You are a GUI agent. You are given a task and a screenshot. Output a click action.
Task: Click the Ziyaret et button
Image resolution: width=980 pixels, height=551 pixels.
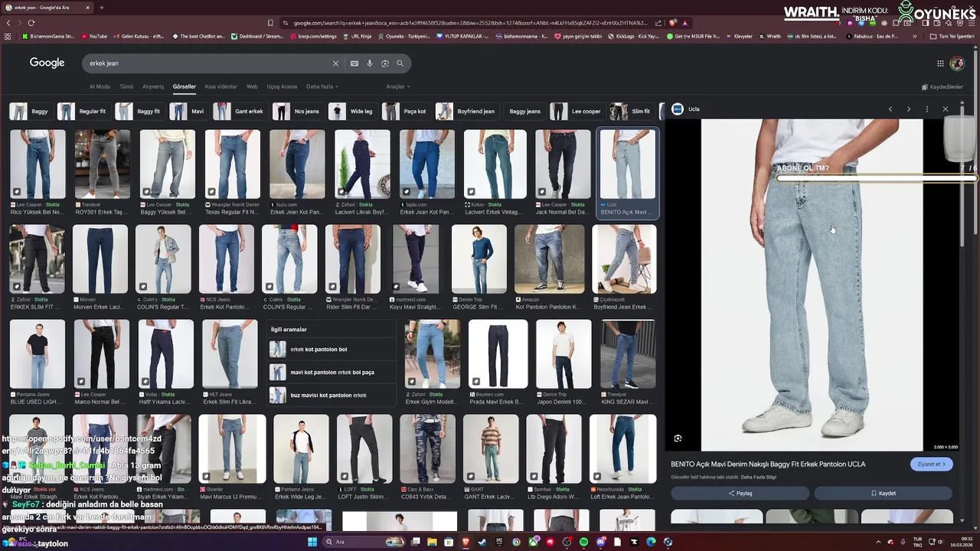tap(931, 464)
